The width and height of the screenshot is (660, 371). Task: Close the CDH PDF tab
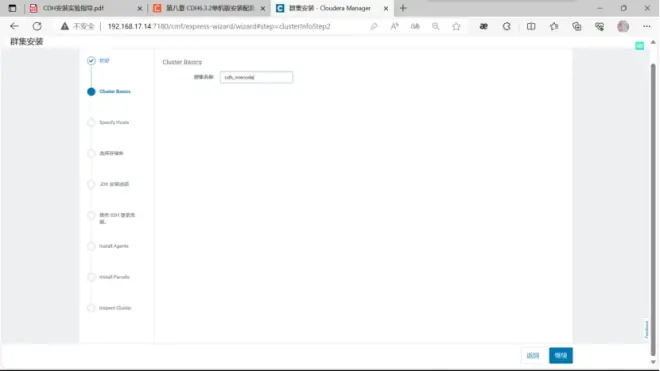(x=140, y=8)
